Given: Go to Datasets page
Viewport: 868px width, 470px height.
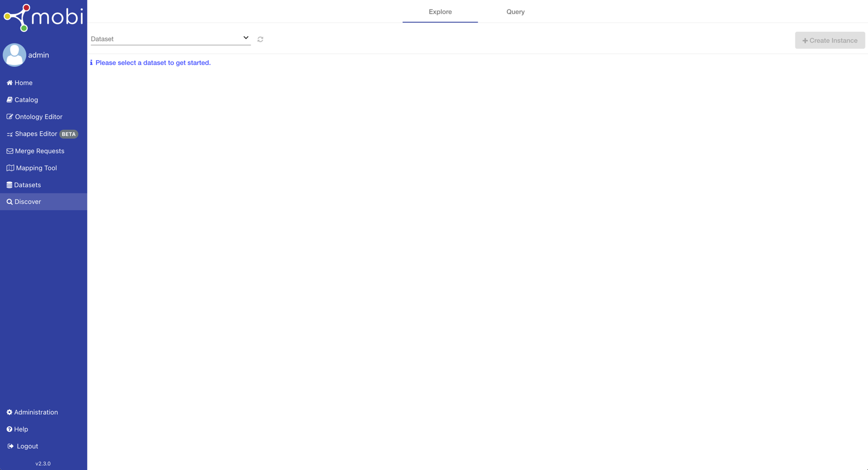Looking at the screenshot, I should (x=43, y=185).
